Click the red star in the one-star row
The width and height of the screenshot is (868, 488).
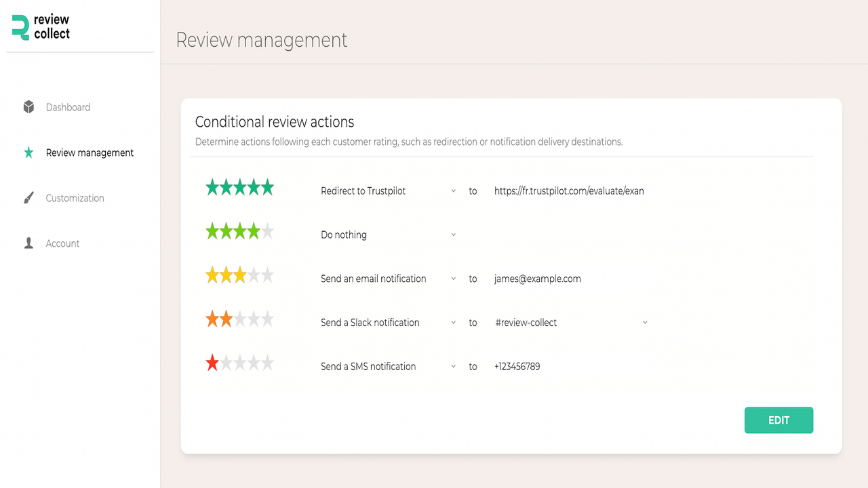[x=212, y=363]
